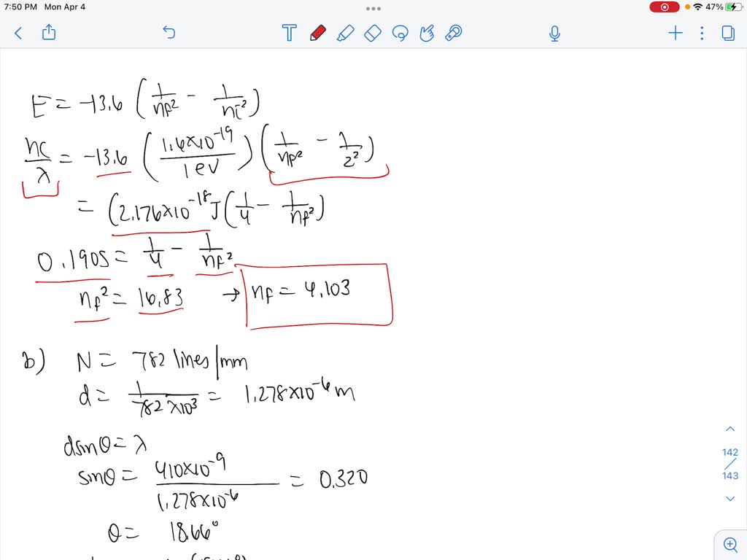
Task: Go back to the notes library
Action: [x=18, y=33]
